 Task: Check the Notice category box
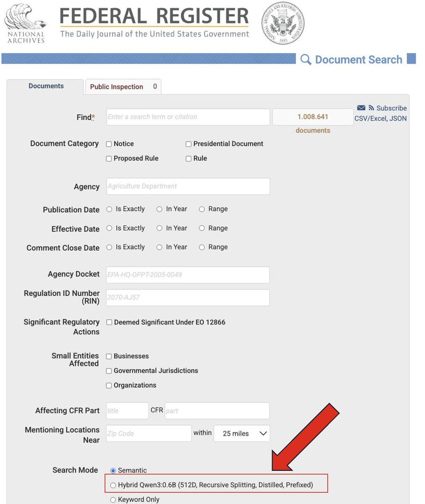point(109,144)
